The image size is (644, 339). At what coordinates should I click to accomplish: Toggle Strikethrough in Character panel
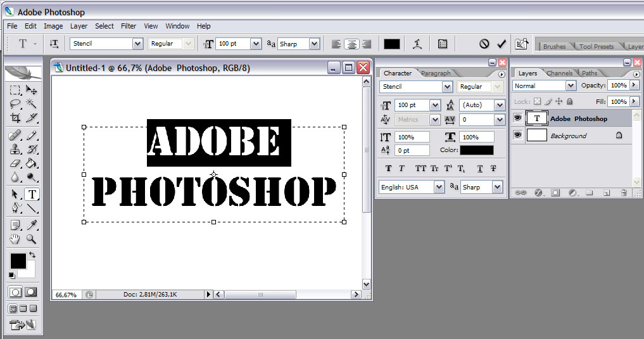493,169
